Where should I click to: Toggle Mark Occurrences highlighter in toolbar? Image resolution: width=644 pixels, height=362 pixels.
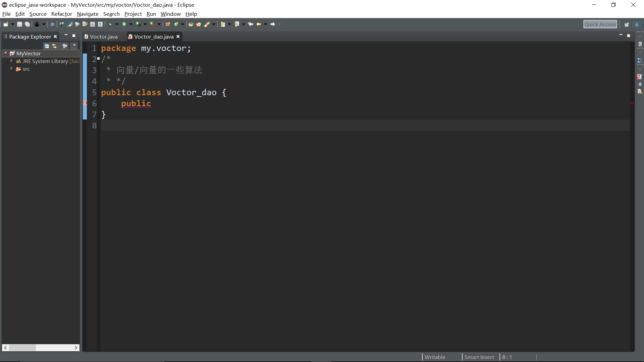point(69,24)
